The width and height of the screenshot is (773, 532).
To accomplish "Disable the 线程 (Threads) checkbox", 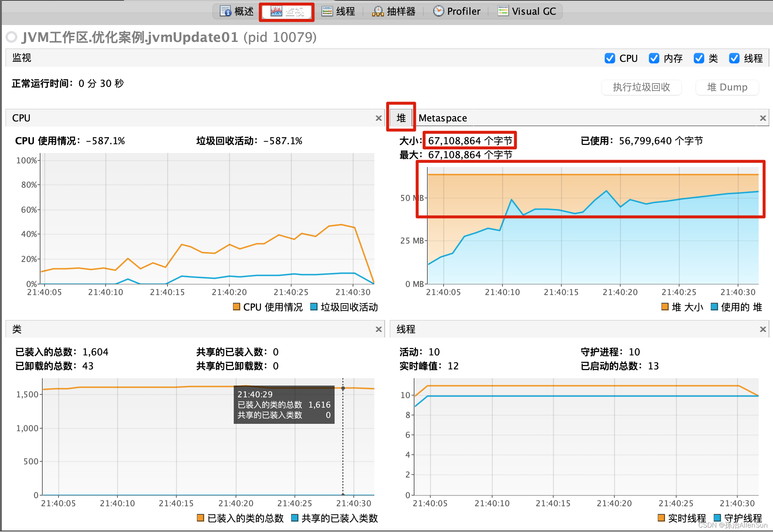I will tap(734, 58).
